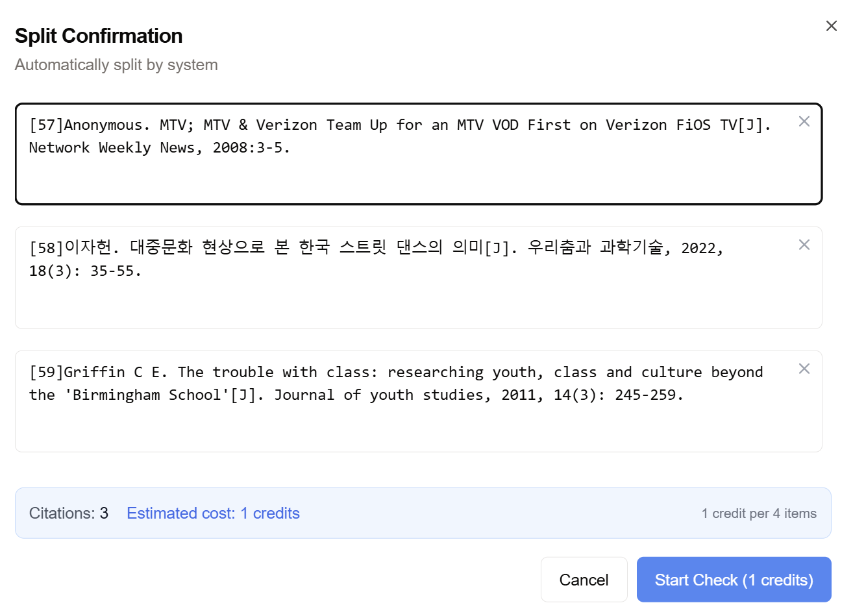Click the 'Citations: 3' count label
Viewport: 853px width, 616px height.
69,513
